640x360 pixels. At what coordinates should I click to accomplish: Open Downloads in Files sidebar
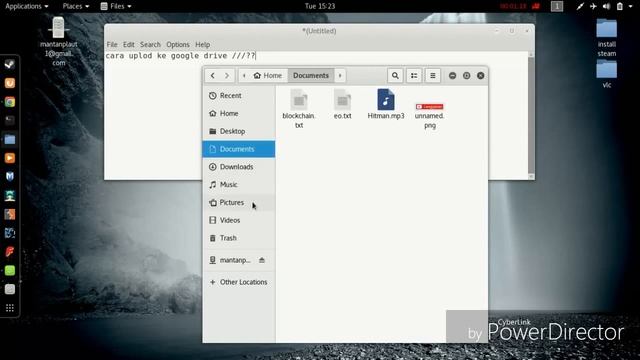pos(239,167)
